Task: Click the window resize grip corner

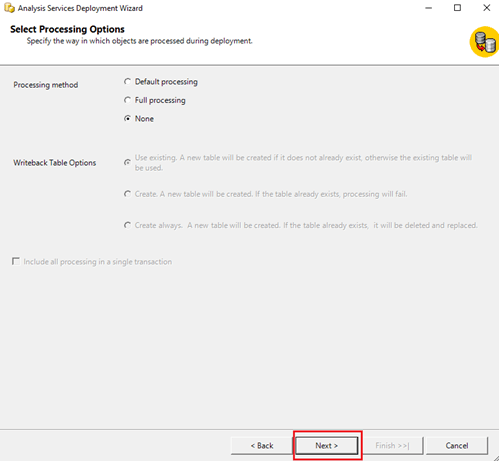Action: click(496, 458)
